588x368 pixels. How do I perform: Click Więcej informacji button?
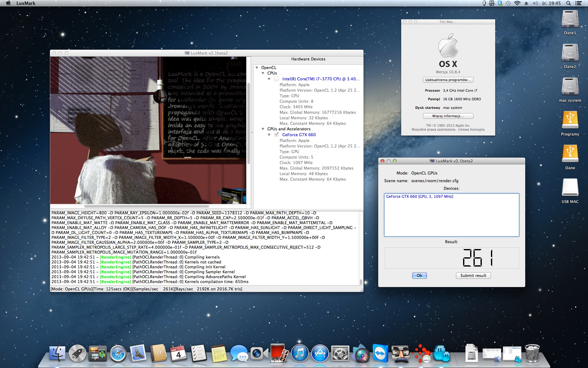coord(448,116)
